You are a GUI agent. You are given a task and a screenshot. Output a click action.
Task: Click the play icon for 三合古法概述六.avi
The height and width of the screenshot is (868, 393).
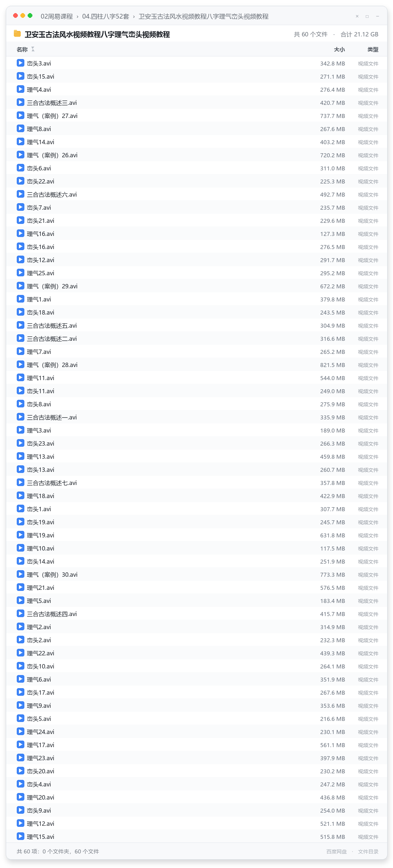click(x=20, y=194)
